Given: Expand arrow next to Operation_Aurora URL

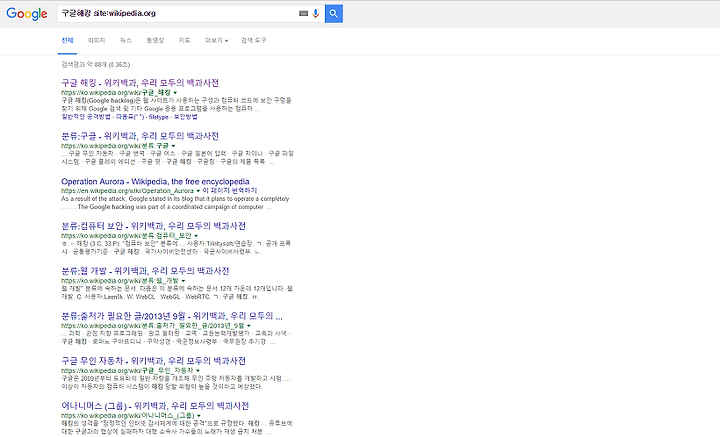Looking at the screenshot, I should tap(198, 190).
